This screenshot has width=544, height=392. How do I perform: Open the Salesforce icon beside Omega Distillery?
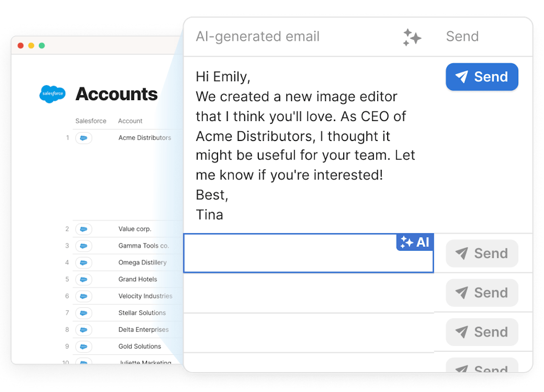83,262
